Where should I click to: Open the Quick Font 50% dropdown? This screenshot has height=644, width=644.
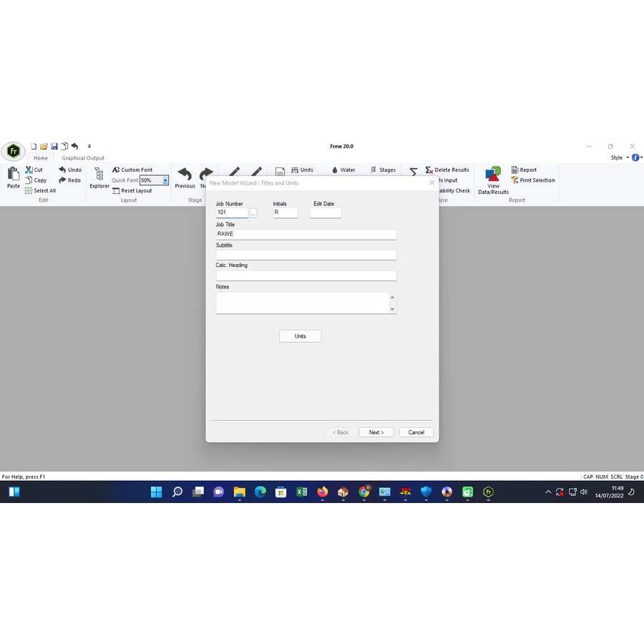[165, 180]
